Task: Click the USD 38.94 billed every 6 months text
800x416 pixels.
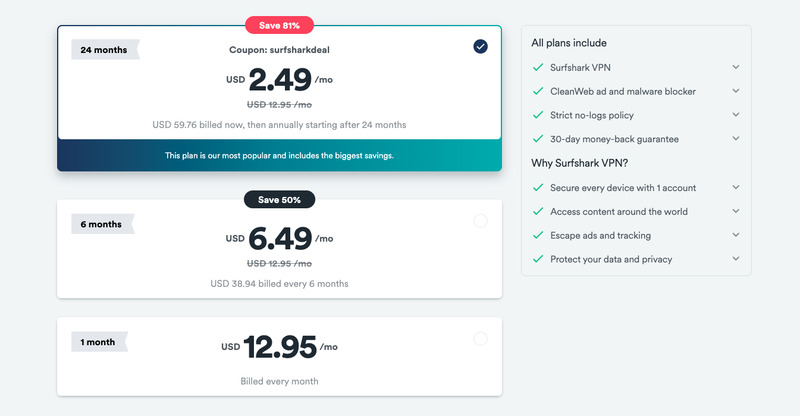Action: pyautogui.click(x=279, y=284)
